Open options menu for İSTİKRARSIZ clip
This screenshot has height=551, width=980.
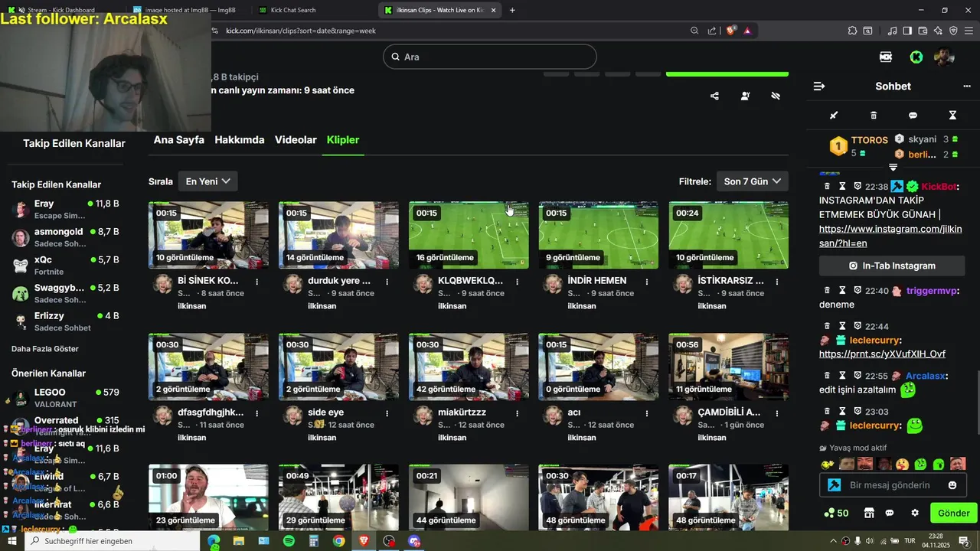pos(778,282)
